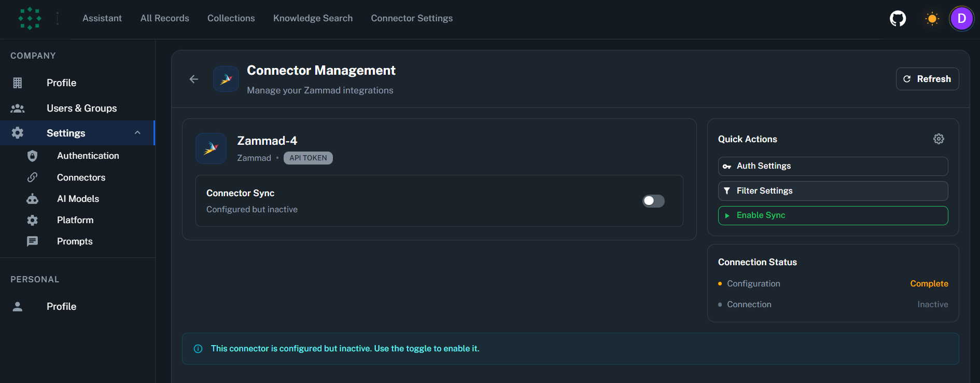Click the Connectors link icon
Viewport: 980px width, 383px height.
tap(32, 177)
